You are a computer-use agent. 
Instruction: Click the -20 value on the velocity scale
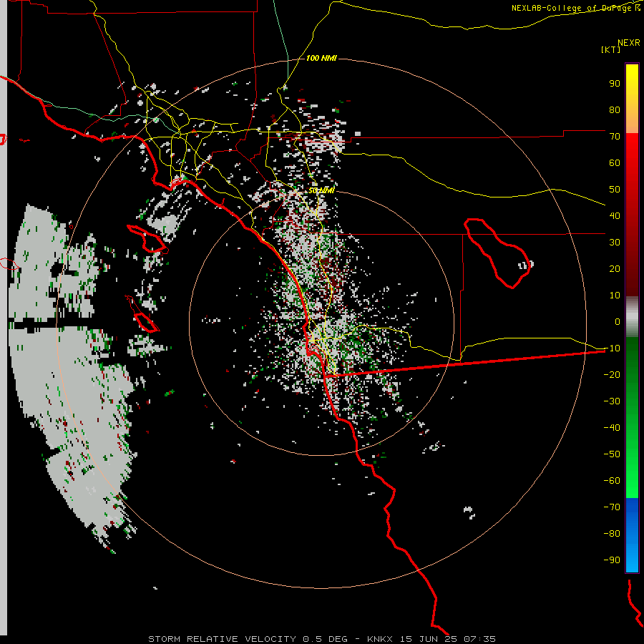pos(612,375)
